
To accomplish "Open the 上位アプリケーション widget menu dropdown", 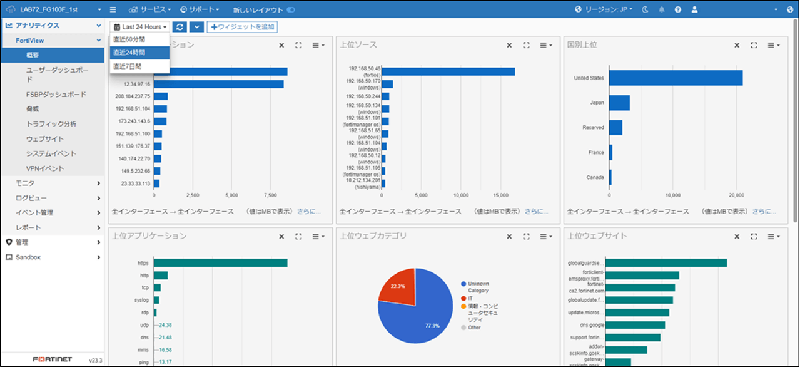I will pyautogui.click(x=318, y=236).
